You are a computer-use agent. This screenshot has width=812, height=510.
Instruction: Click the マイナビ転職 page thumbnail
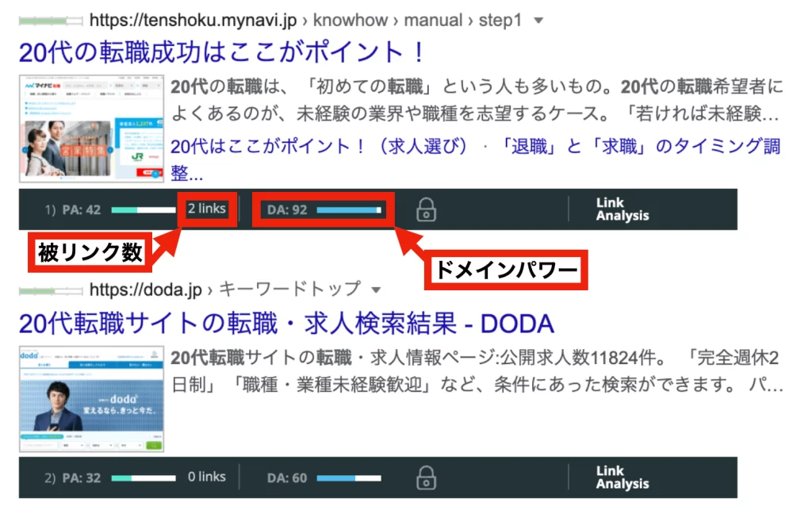[x=91, y=129]
